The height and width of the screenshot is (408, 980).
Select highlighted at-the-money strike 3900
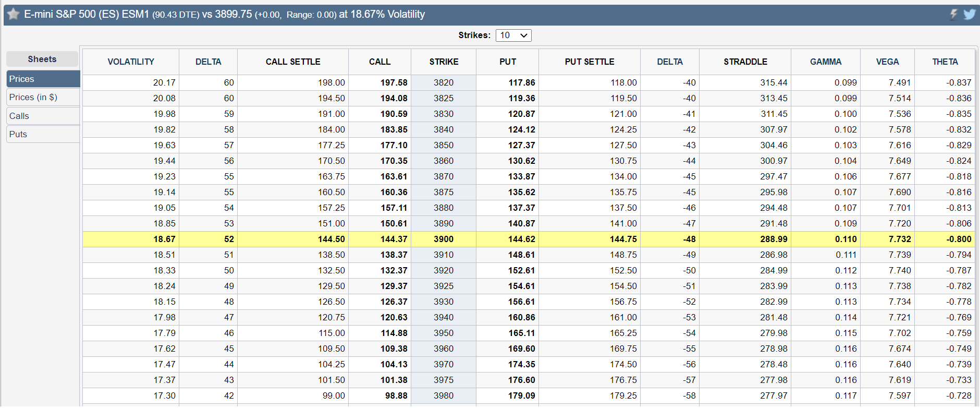(x=444, y=239)
